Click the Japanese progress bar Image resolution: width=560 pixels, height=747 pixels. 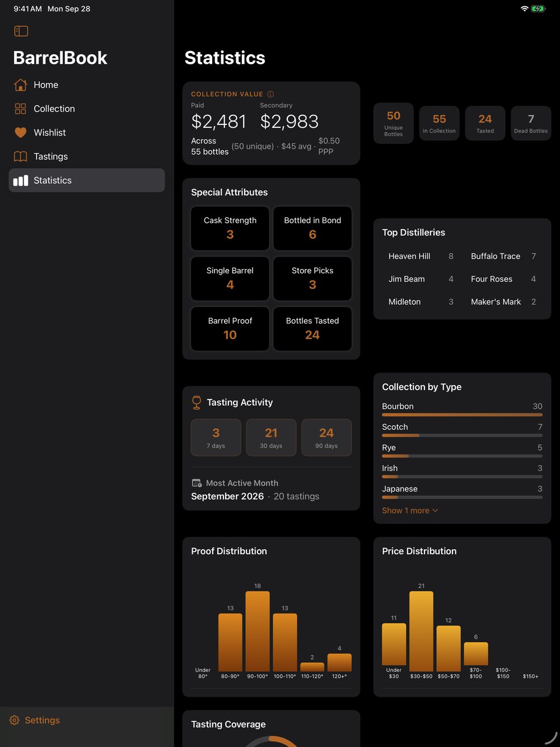(x=462, y=497)
